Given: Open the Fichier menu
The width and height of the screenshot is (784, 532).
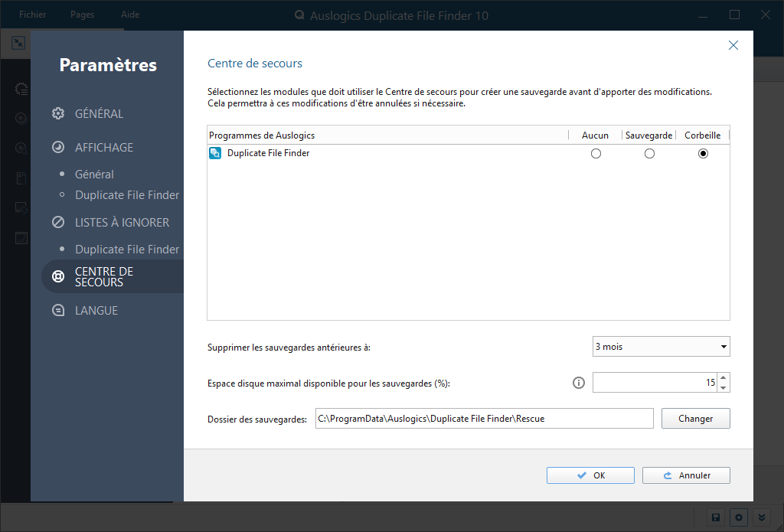Looking at the screenshot, I should (x=32, y=15).
